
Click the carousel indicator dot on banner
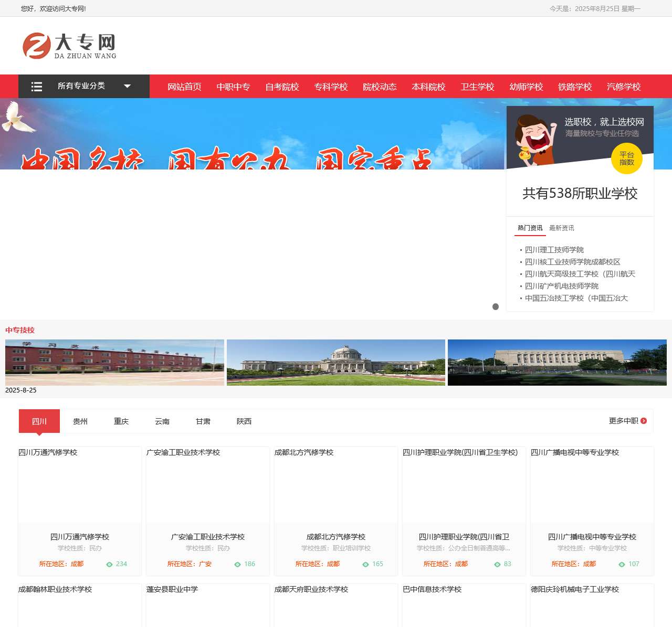point(496,307)
